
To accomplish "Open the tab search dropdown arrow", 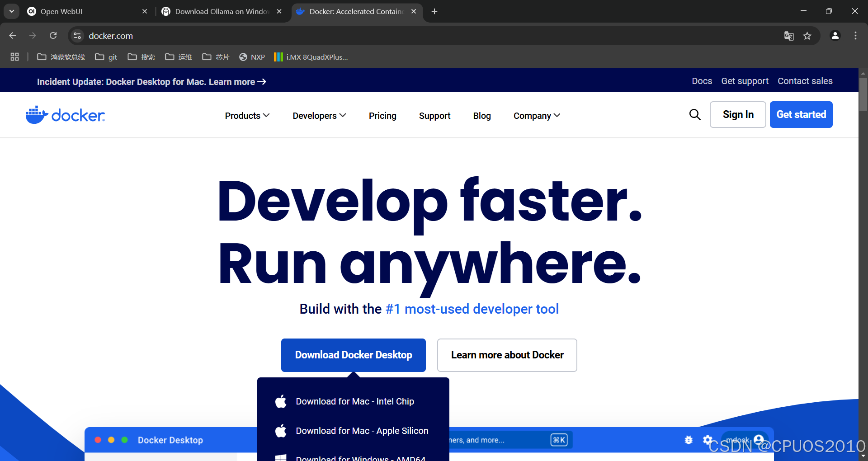I will tap(11, 11).
